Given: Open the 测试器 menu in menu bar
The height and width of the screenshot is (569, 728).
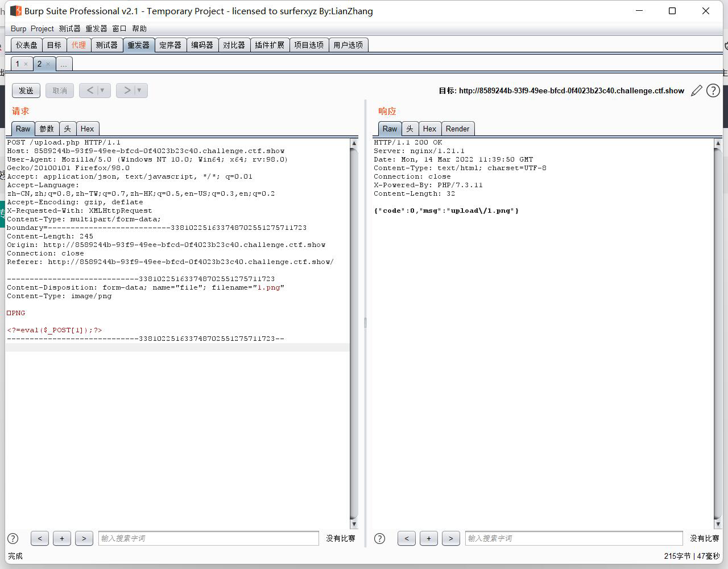Looking at the screenshot, I should point(69,28).
